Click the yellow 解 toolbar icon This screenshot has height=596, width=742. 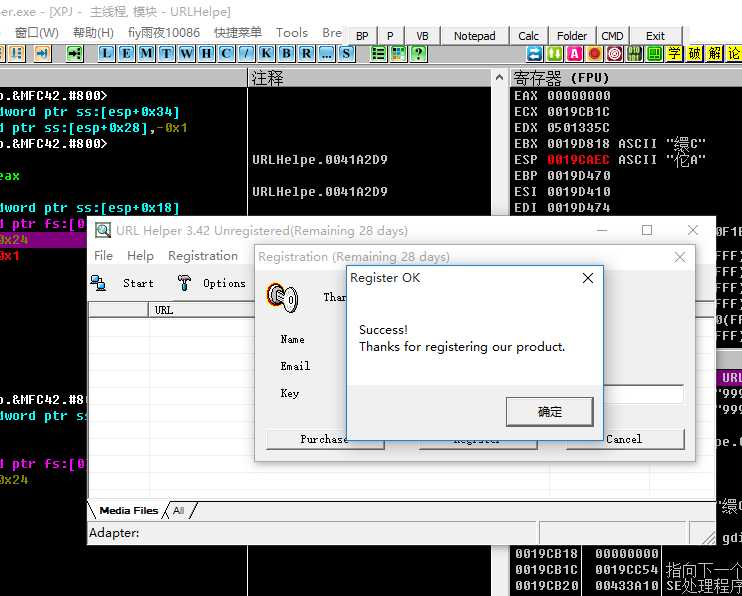[715, 53]
